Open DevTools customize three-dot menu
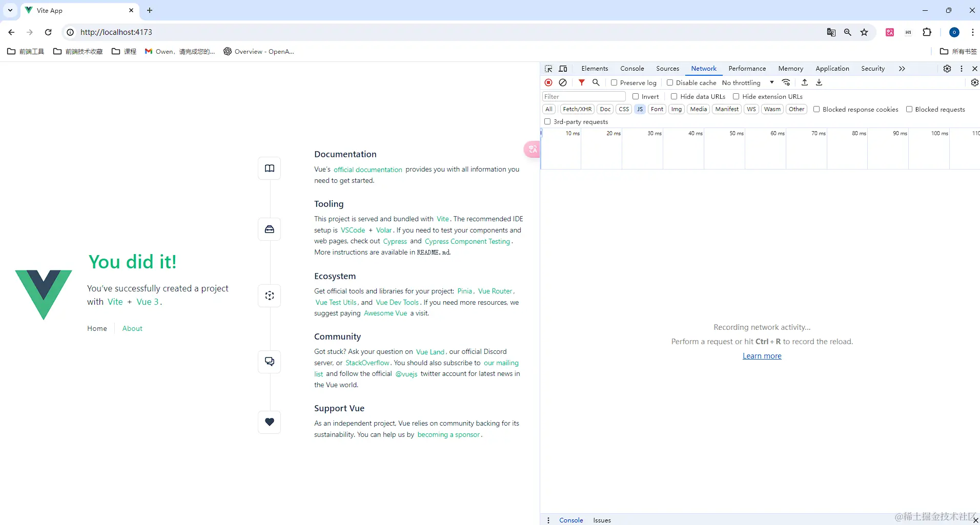The image size is (980, 525). click(x=962, y=69)
